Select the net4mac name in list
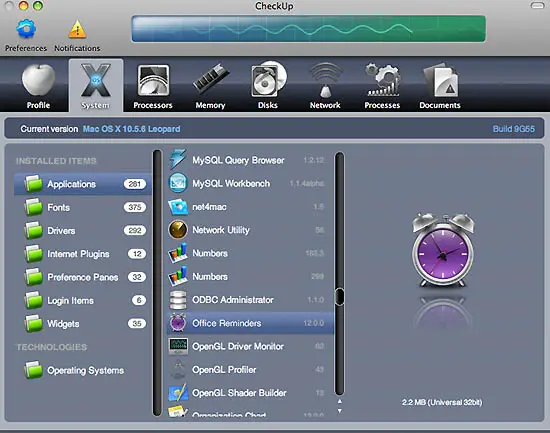Viewport: 550px width, 433px height. click(x=209, y=207)
